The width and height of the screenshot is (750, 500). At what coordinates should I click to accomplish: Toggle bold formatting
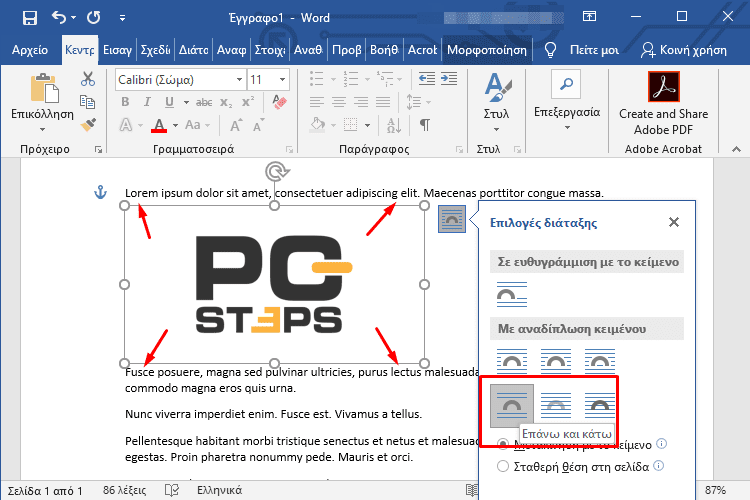(x=125, y=102)
